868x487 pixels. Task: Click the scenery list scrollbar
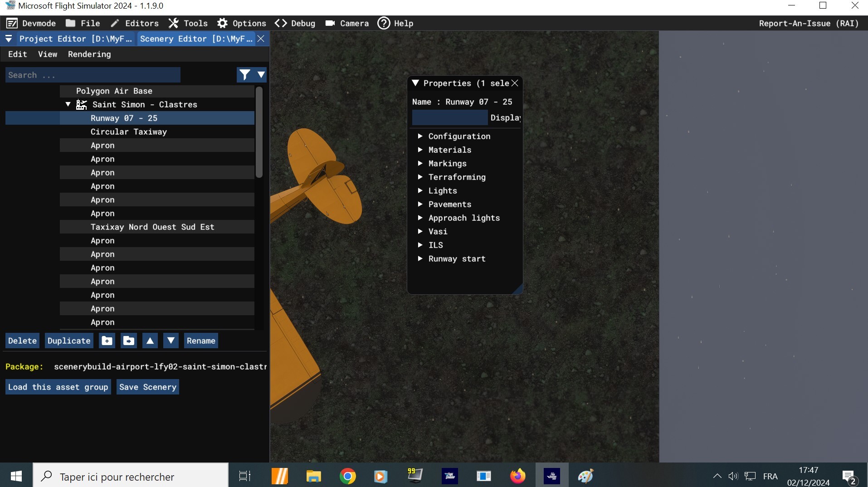point(259,132)
